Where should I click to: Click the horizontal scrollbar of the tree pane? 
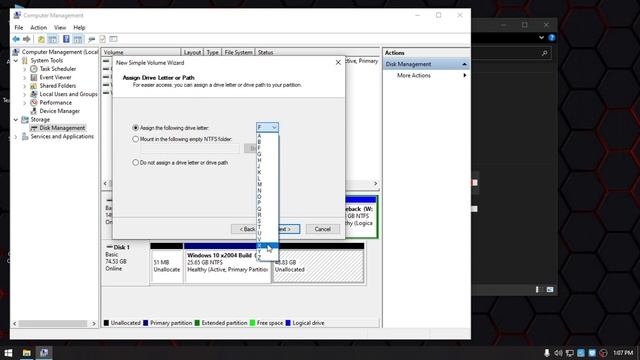53,323
